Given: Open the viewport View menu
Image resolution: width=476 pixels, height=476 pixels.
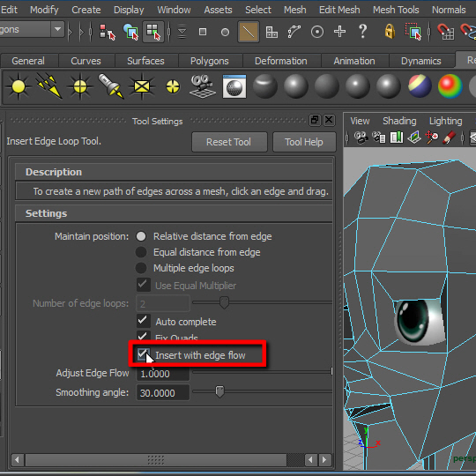Looking at the screenshot, I should 360,121.
